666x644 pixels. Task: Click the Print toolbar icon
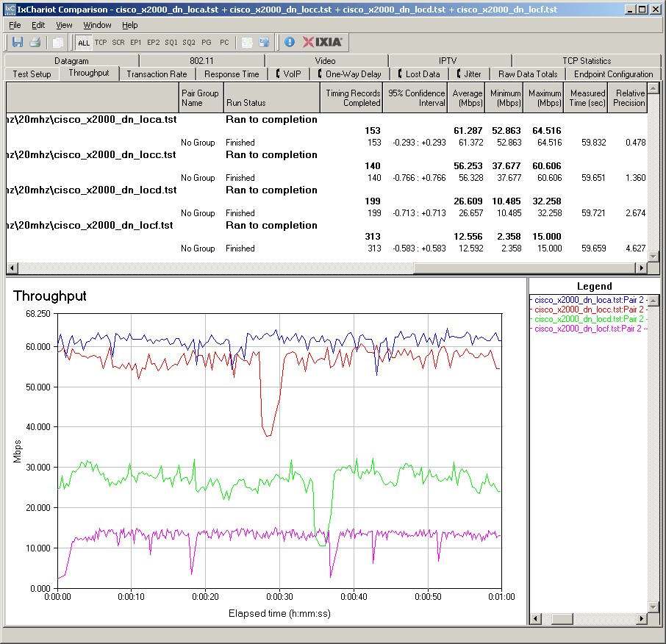[35, 42]
